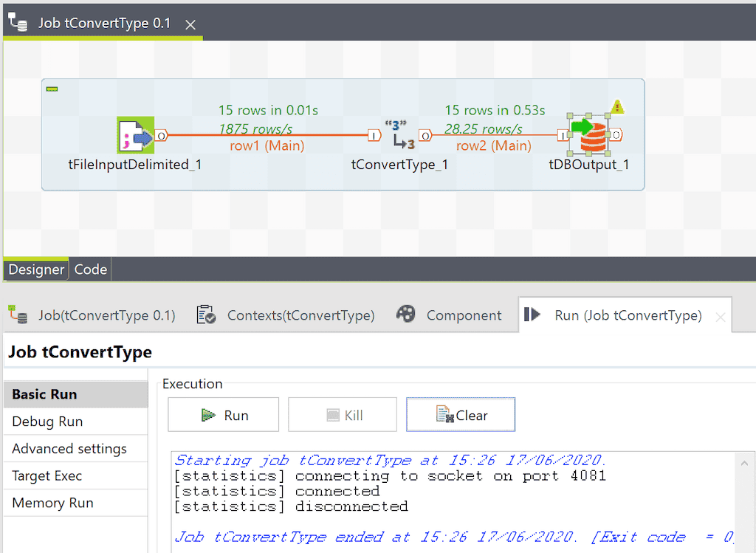Click the Run tab play icon
Viewport: 756px width, 553px height.
[532, 315]
